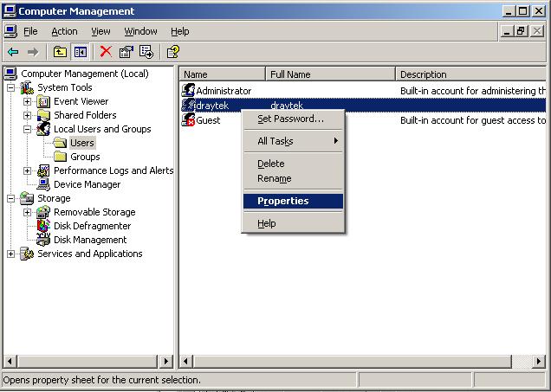Sort by the Name column header
551x392 pixels.
(223, 74)
